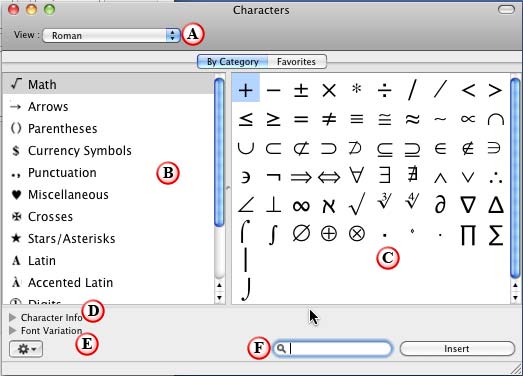This screenshot has width=523, height=376.
Task: Switch to the Favorites tab
Action: point(296,62)
